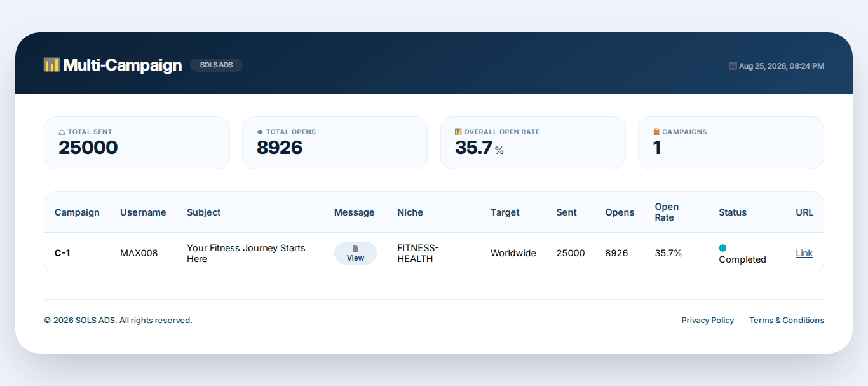
Task: Click the Niche column header
Action: 410,212
